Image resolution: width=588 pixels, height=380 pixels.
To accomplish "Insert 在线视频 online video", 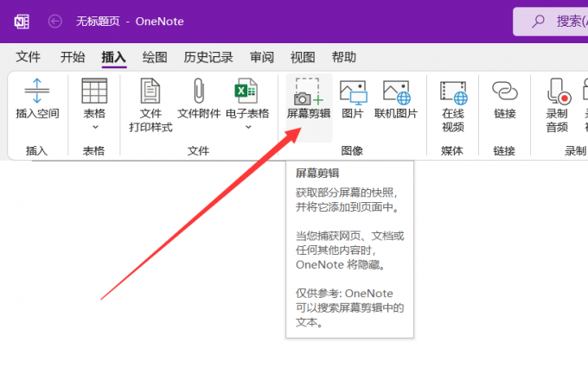I will click(453, 105).
